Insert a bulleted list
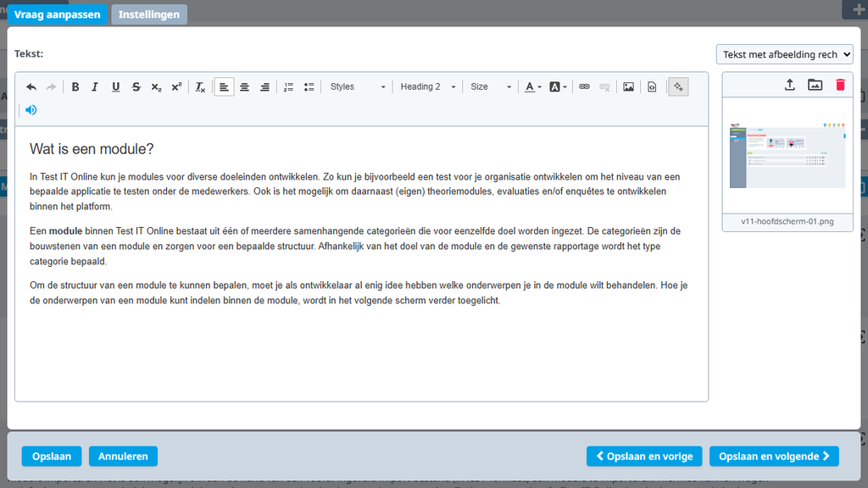Image resolution: width=868 pixels, height=488 pixels. point(309,87)
